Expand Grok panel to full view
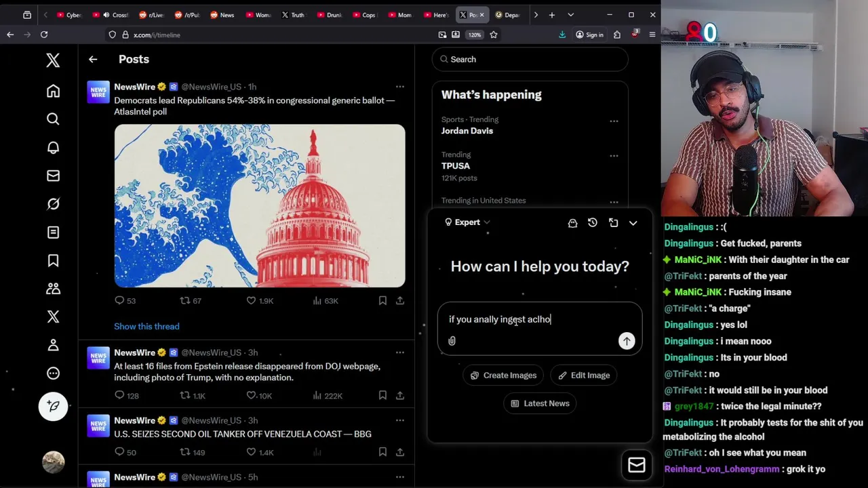This screenshot has width=868, height=488. pyautogui.click(x=613, y=222)
